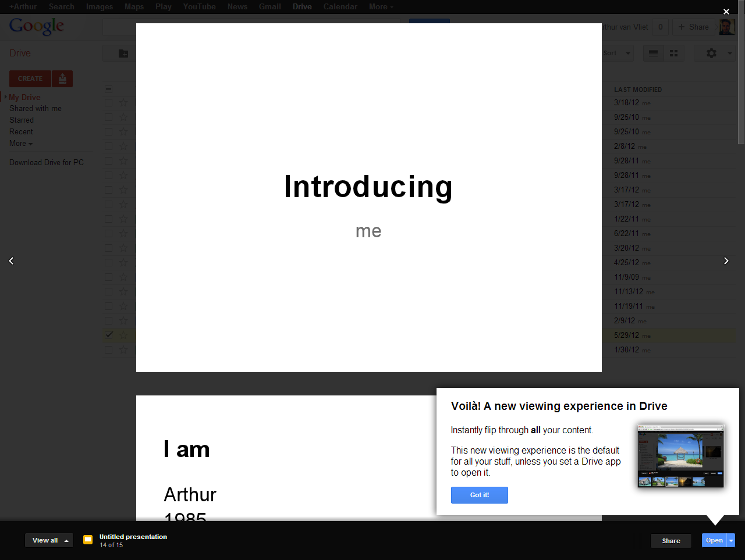Open YouTube from the Google bar
Screen dimensions: 745x560
tap(200, 6)
